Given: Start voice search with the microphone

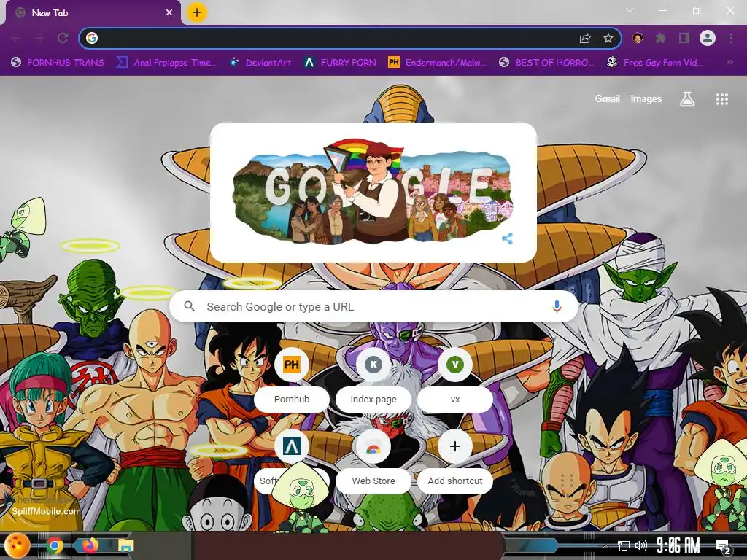Looking at the screenshot, I should point(557,306).
